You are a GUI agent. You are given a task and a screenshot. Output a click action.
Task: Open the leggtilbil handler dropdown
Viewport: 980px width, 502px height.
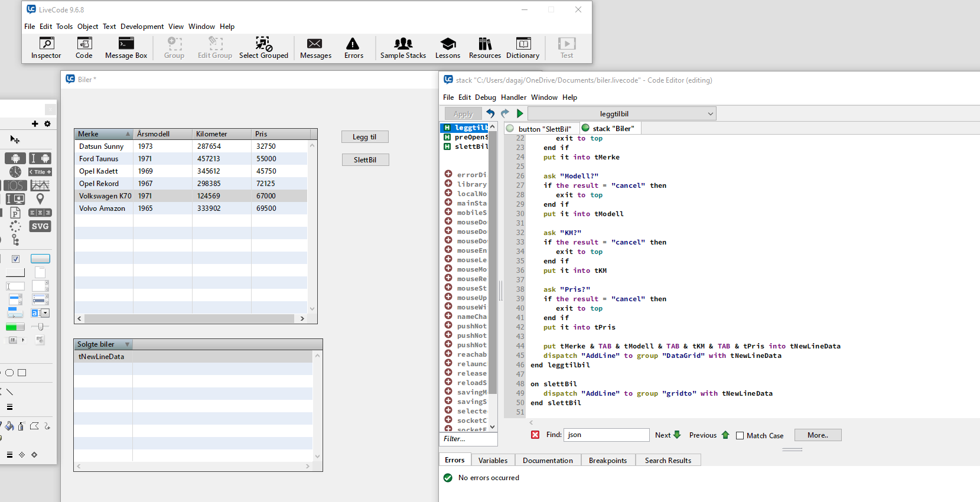click(622, 113)
